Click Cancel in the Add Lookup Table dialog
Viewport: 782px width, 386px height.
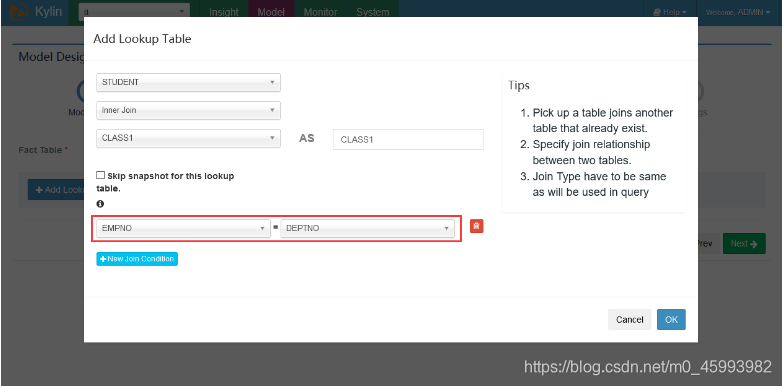[629, 320]
